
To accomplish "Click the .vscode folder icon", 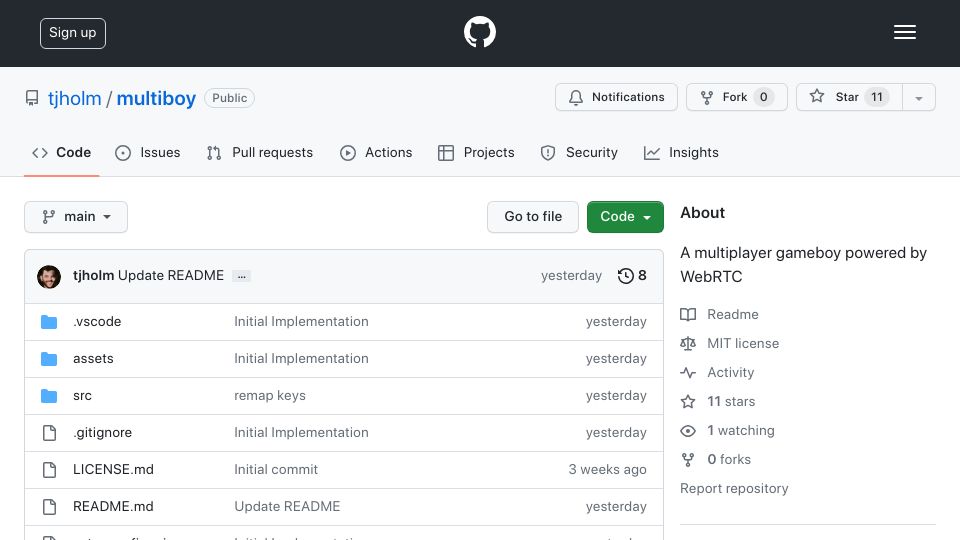I will [x=49, y=322].
